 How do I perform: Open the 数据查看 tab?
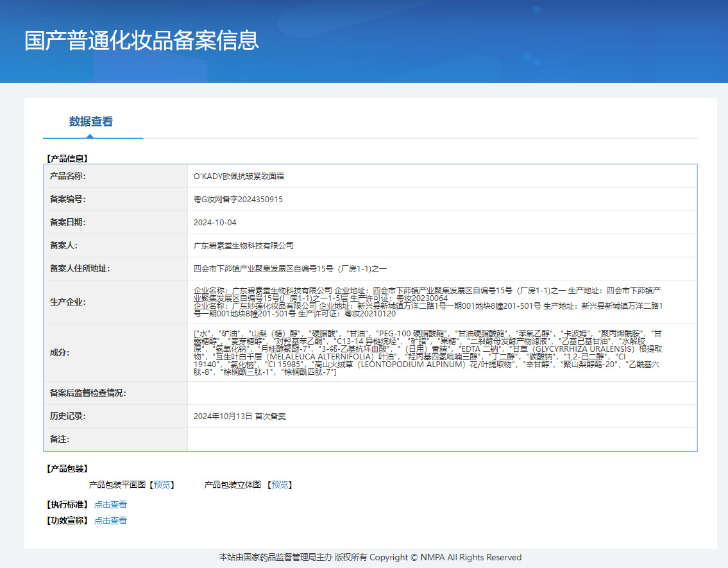tap(91, 122)
